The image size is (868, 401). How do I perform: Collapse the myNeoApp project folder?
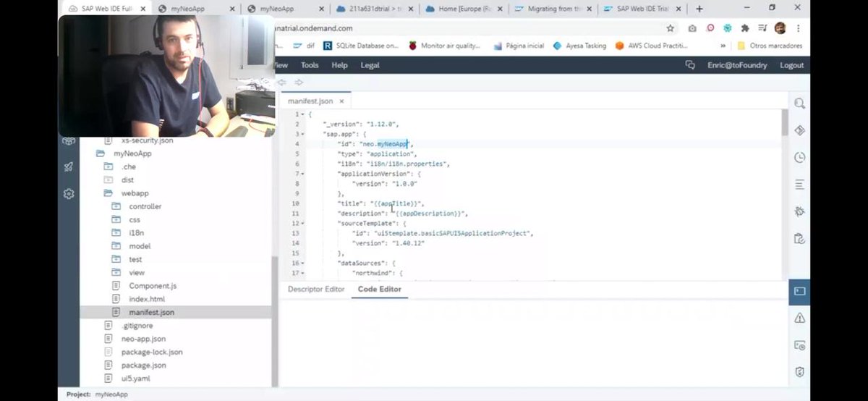coord(101,154)
